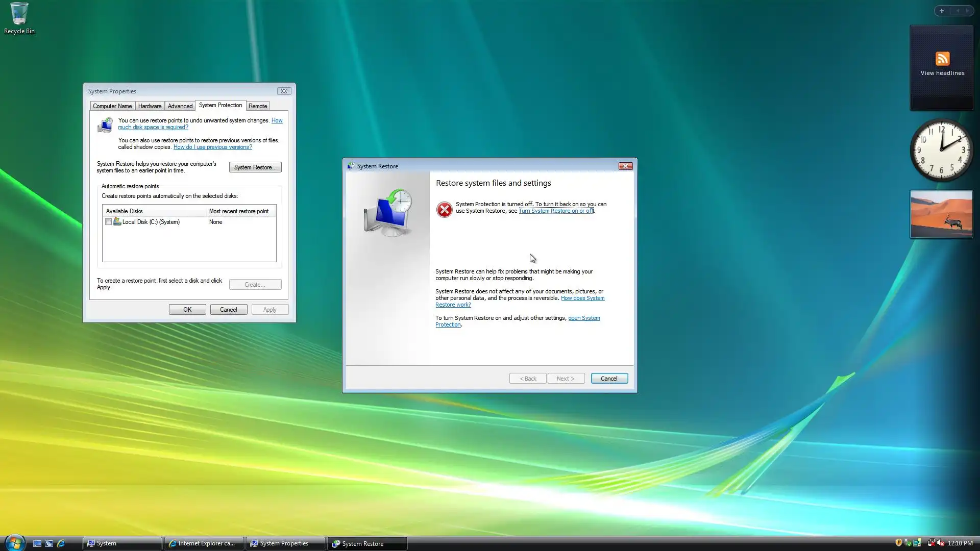Click the plus icon to add sidebar gadgets
Screen dimensions: 980x551
942,11
